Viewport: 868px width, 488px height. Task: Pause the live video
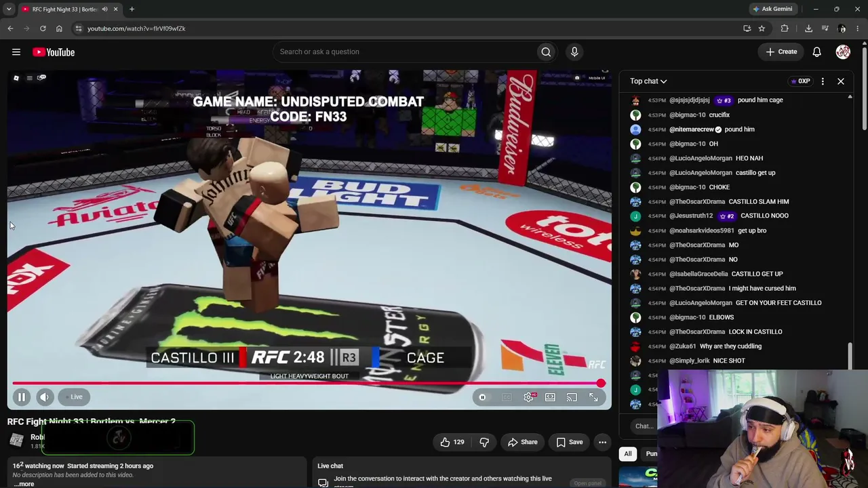(x=21, y=397)
